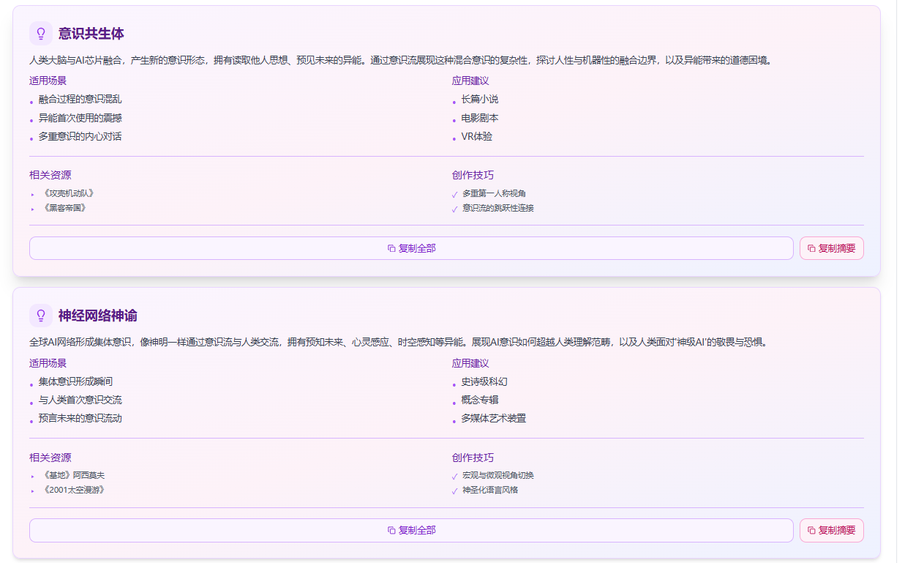Select the 神经网络神谕 card title
The image size is (924, 563).
[98, 316]
